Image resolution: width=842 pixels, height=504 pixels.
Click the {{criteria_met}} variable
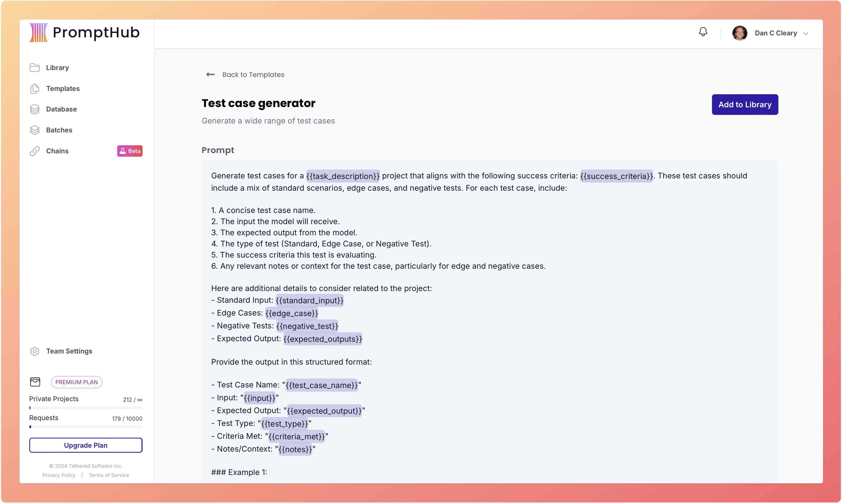tap(296, 437)
